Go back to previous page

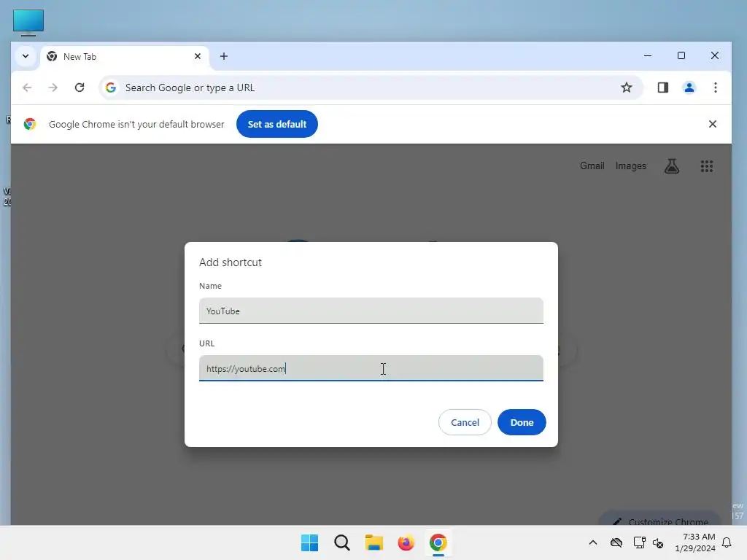[27, 87]
